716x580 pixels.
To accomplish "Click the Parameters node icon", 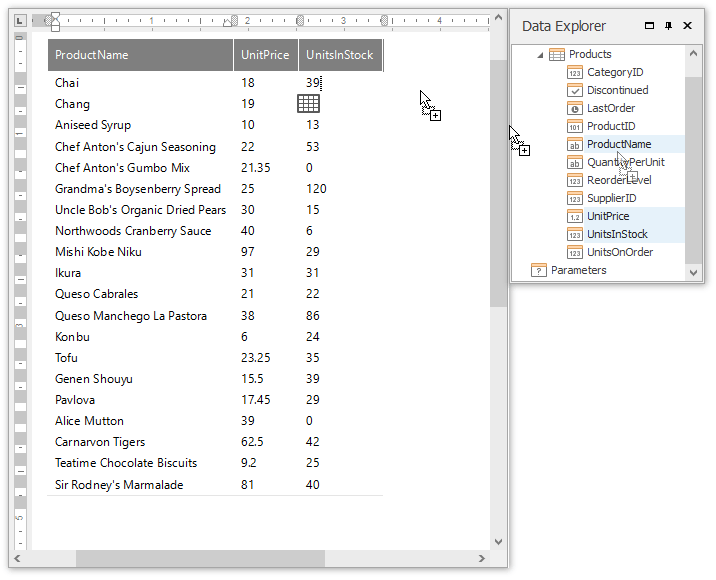I will click(x=539, y=270).
